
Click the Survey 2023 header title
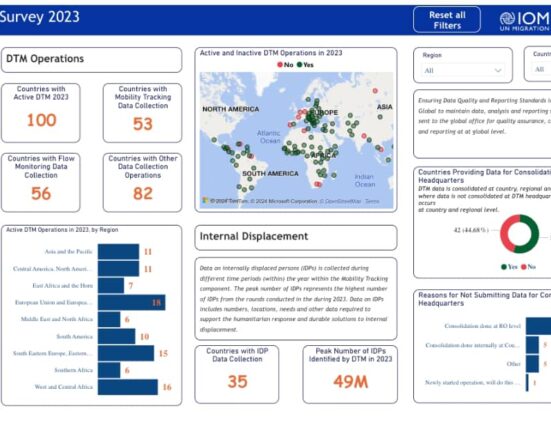tap(40, 17)
